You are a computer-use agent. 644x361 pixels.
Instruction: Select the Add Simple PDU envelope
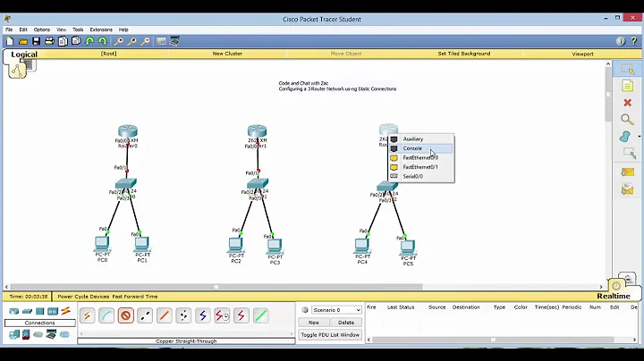coord(627,172)
